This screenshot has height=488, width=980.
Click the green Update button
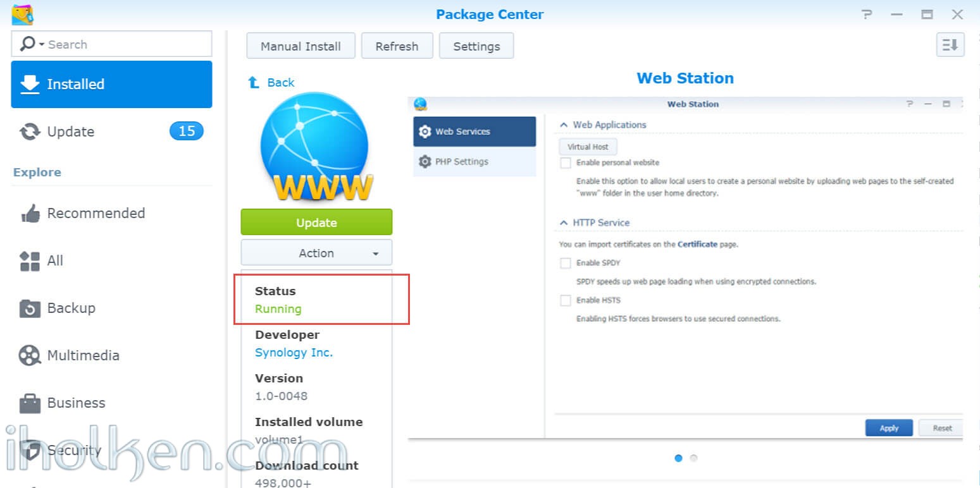pos(316,223)
